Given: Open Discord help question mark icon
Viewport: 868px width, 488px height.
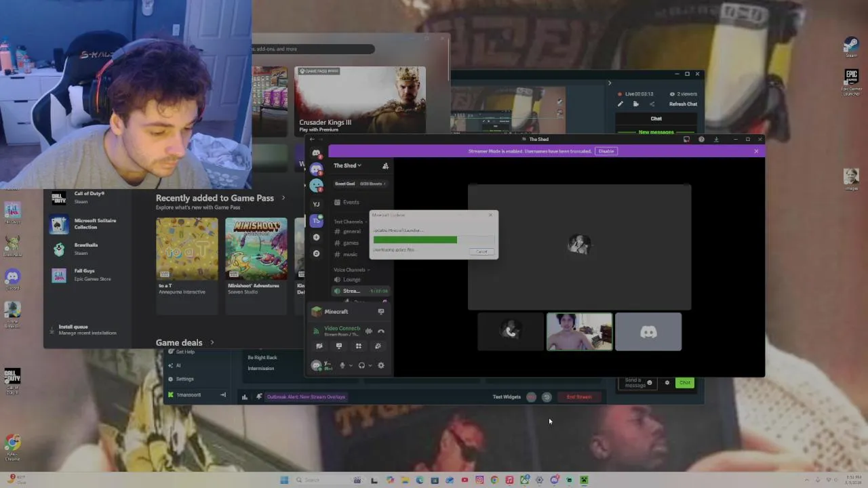Looking at the screenshot, I should [701, 140].
